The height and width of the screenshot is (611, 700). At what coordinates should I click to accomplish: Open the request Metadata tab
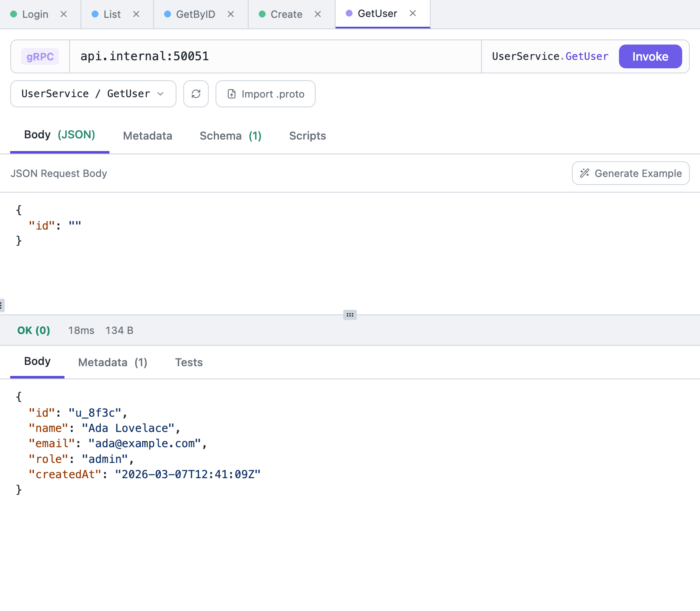click(148, 136)
